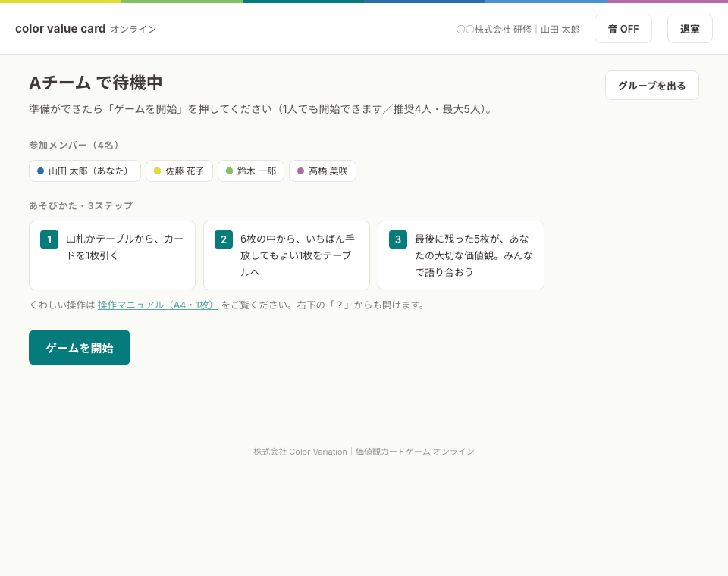Click footer text 株式会社 Color Variation
Screen dimensions: 728x576
tap(300, 452)
